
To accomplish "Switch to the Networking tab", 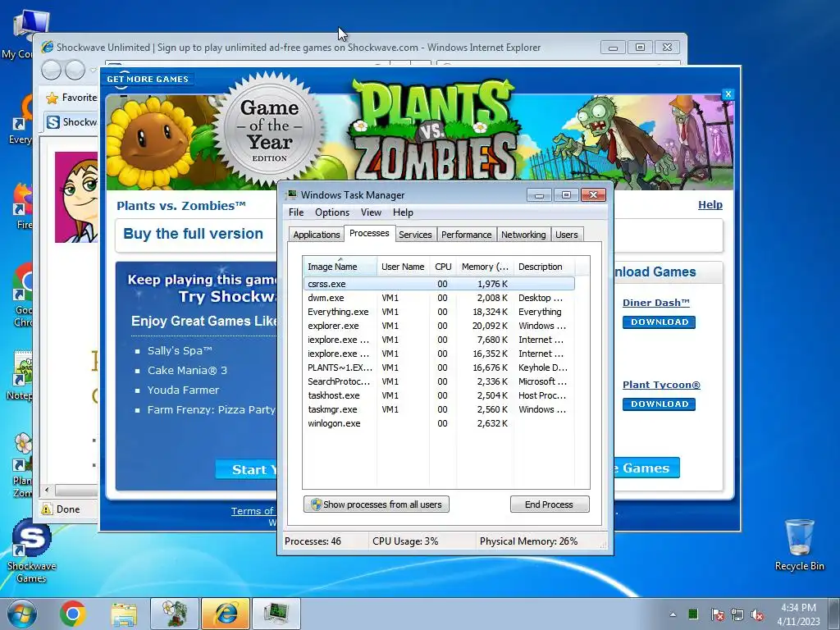I will point(523,235).
